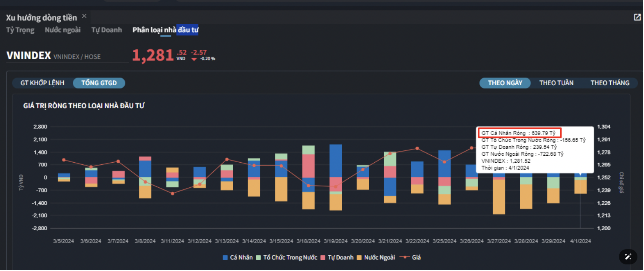Toggle Cá Nhân legend series
644x271 pixels.
coord(238,257)
